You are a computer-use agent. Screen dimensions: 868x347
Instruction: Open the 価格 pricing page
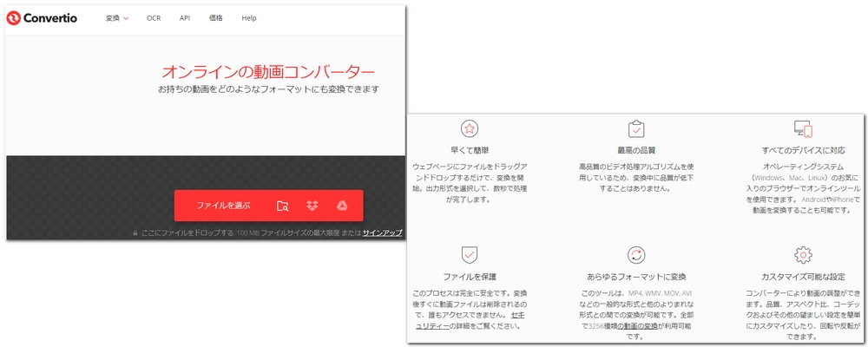coord(216,18)
